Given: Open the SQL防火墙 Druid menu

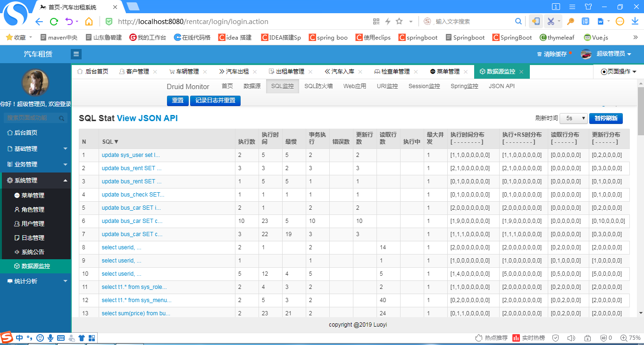Looking at the screenshot, I should 318,86.
